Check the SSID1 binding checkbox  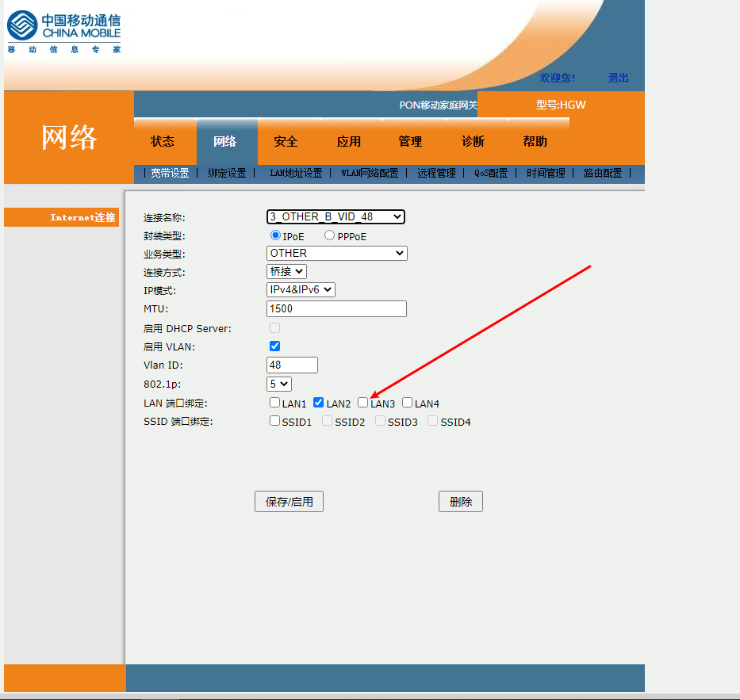[x=274, y=421]
